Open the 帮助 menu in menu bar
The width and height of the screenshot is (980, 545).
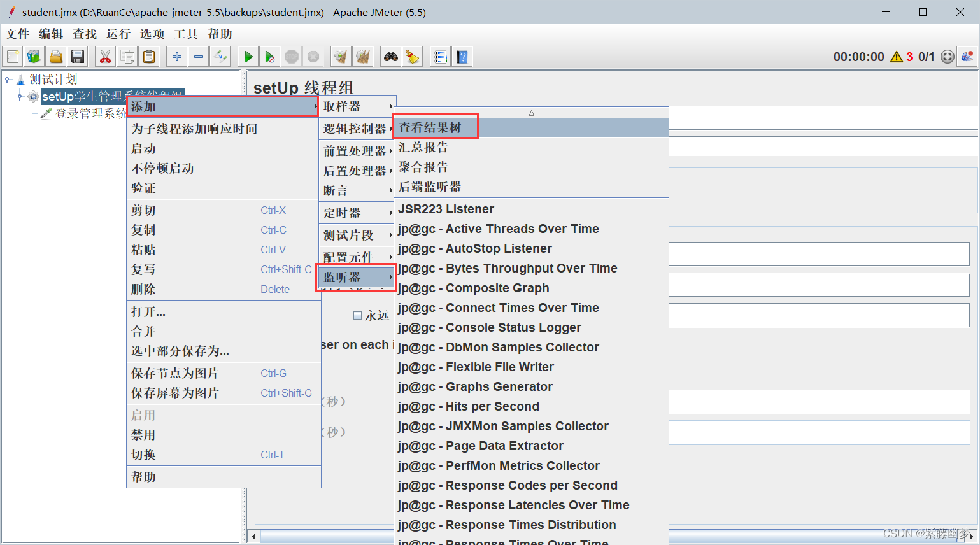pyautogui.click(x=220, y=34)
